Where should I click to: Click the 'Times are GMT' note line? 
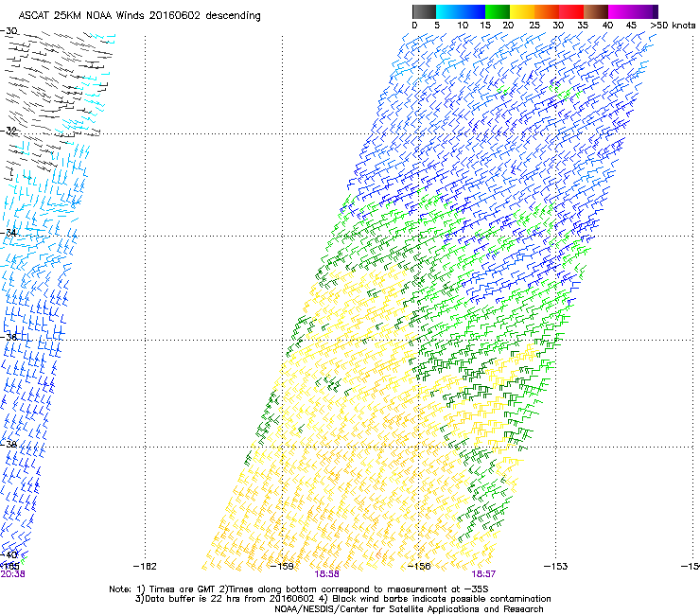click(x=299, y=589)
